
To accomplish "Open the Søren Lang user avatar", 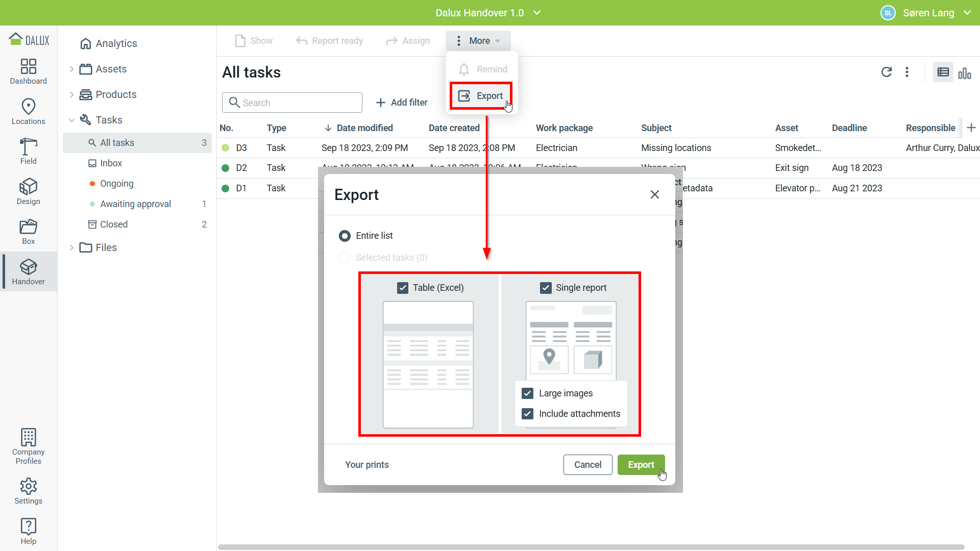I will [888, 13].
